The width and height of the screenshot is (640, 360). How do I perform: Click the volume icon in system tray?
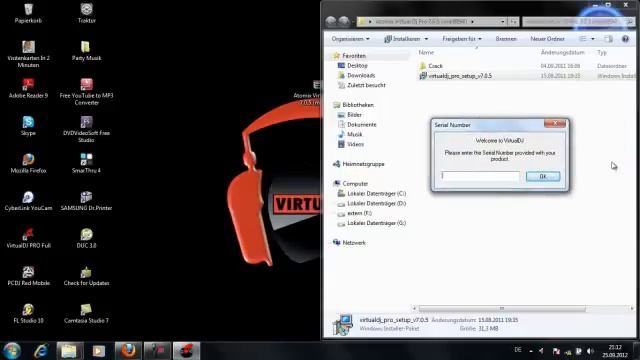pyautogui.click(x=590, y=351)
